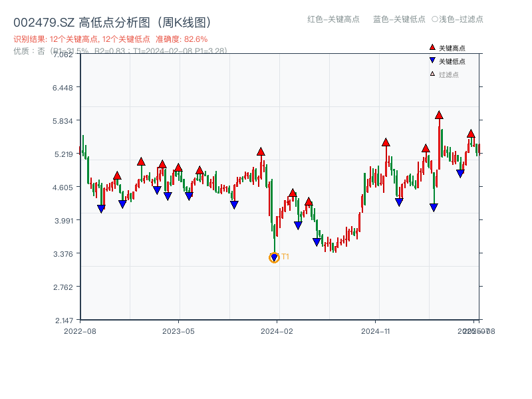532x399 pixels.
Task: Click the 浅色-过滤点 header text
Action: tap(461, 19)
